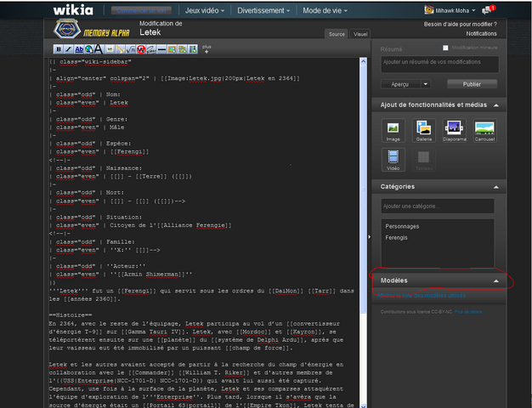Collapse the Catégories section
This screenshot has height=408, width=532.
pyautogui.click(x=496, y=187)
